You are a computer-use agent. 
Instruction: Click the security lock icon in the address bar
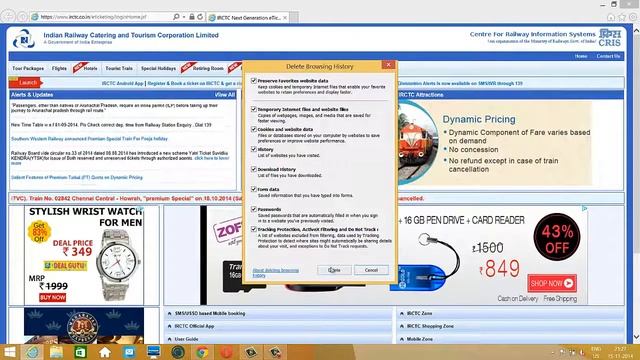191,17
